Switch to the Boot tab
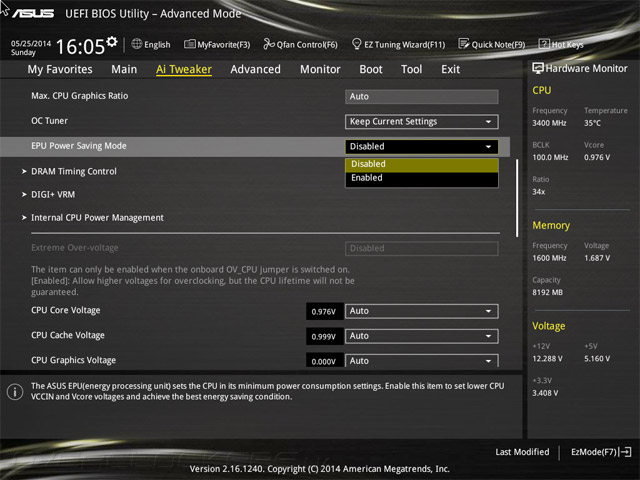 coord(371,69)
